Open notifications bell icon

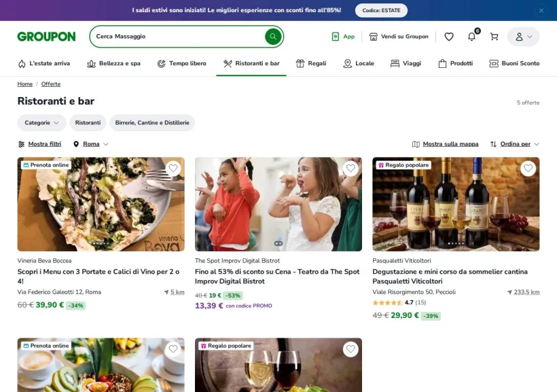click(471, 37)
